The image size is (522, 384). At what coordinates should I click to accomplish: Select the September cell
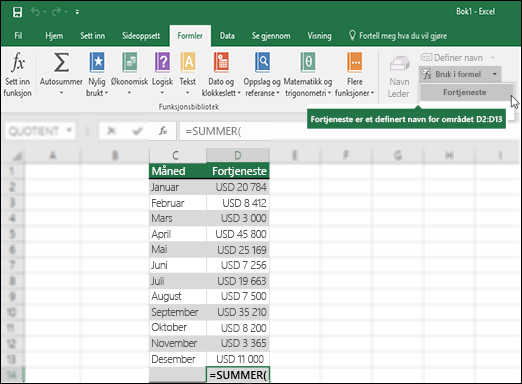pos(177,312)
